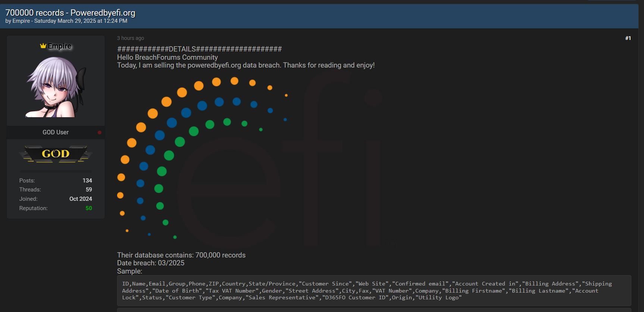Click the red offline status dot
This screenshot has height=312, width=644.
coord(100,132)
